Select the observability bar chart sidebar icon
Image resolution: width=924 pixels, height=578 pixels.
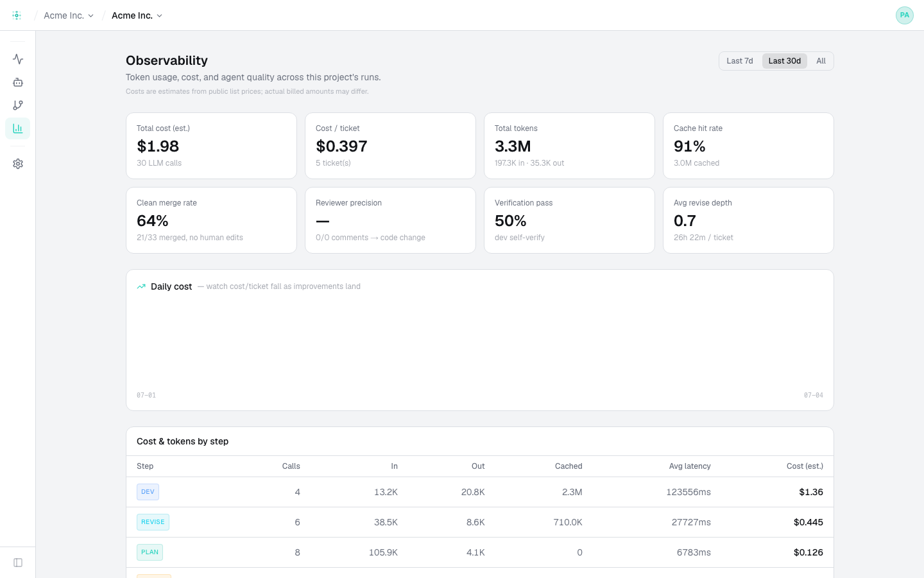[x=18, y=128]
